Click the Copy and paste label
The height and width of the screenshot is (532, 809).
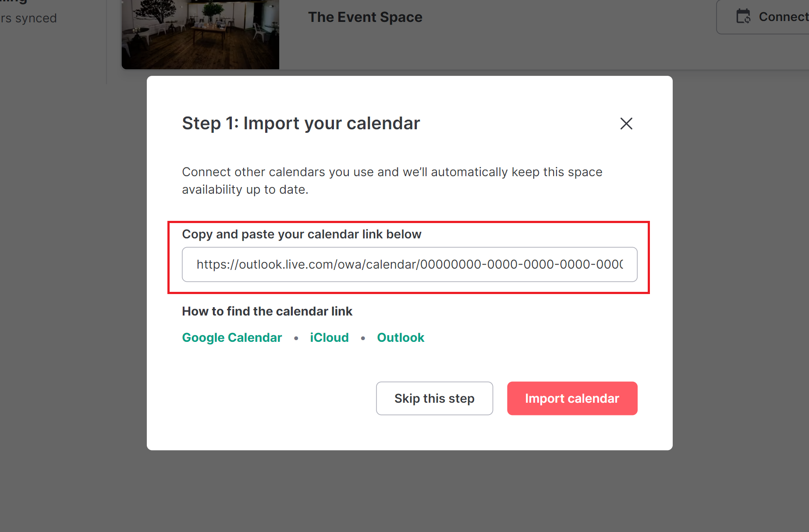(x=302, y=234)
